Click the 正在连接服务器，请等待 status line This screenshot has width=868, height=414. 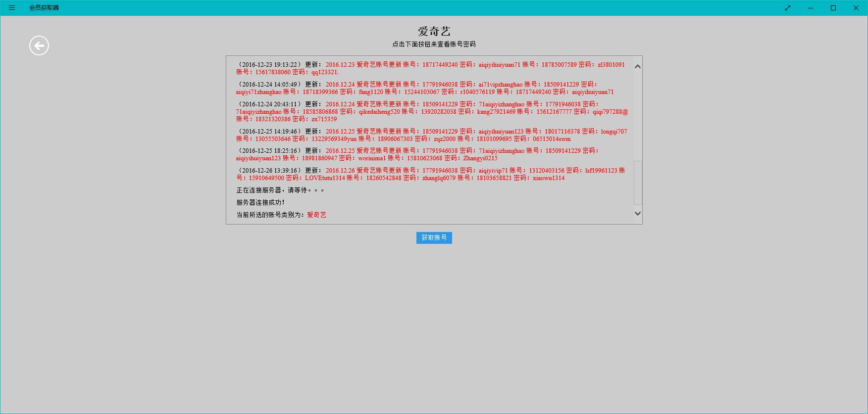point(280,190)
